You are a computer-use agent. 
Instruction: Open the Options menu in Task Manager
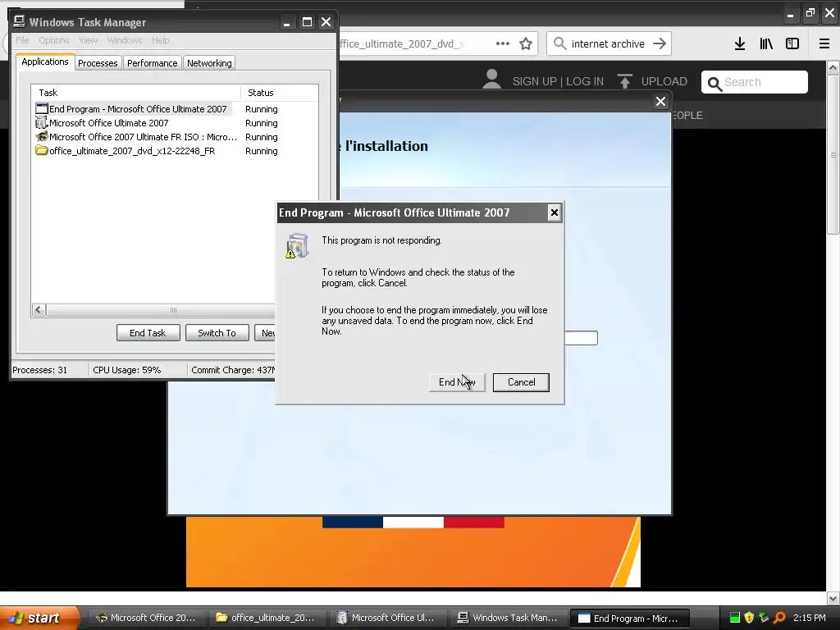tap(54, 40)
